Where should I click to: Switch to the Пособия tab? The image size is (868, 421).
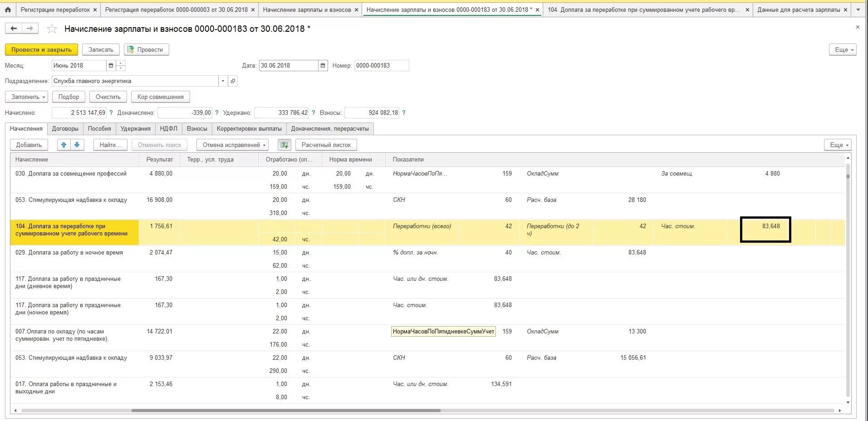[99, 128]
